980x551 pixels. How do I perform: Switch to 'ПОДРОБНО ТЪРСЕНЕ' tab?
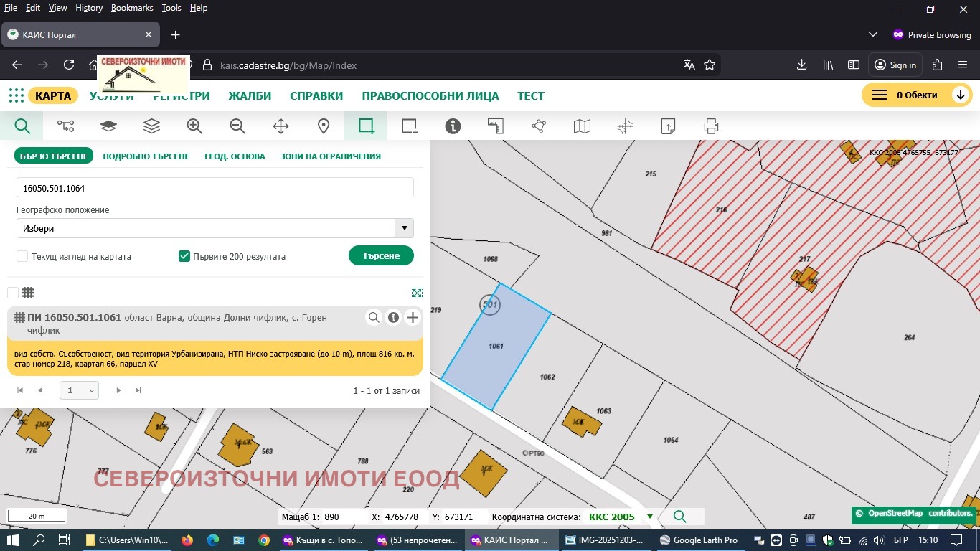tap(146, 156)
